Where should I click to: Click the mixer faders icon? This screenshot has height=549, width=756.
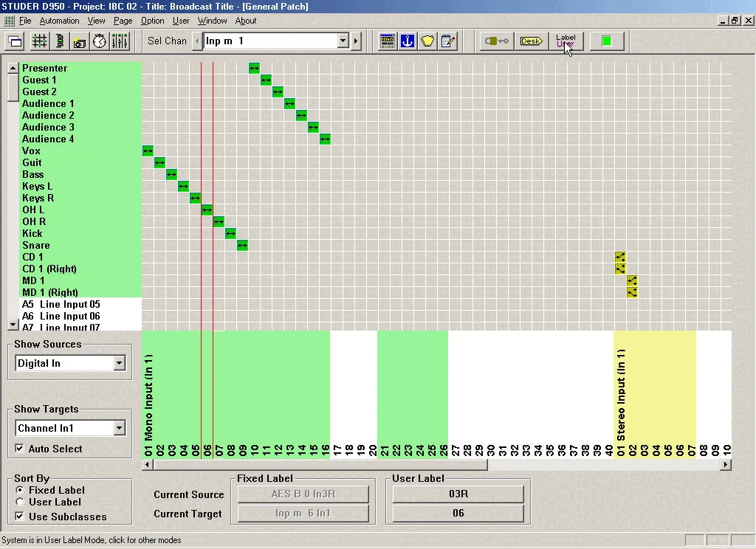coord(120,41)
